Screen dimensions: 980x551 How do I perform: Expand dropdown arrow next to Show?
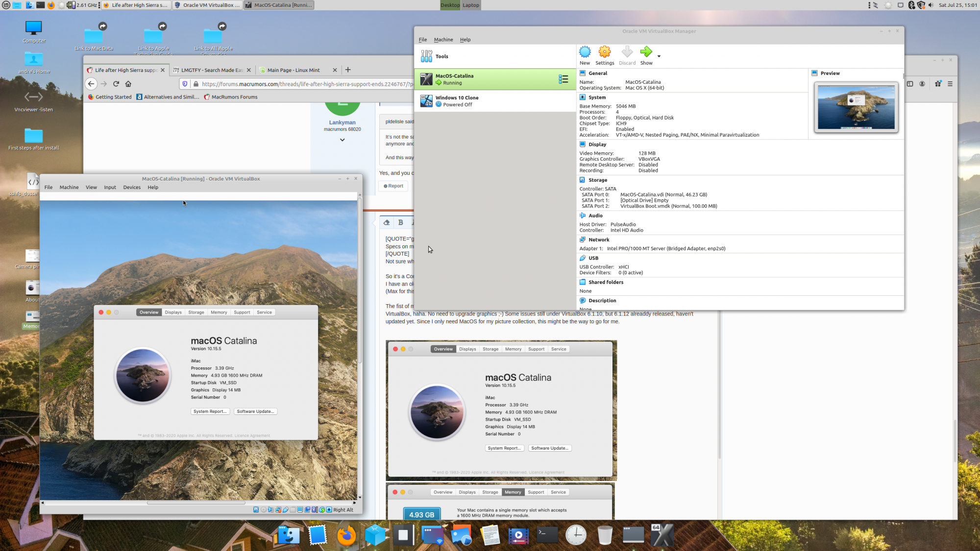tap(659, 56)
